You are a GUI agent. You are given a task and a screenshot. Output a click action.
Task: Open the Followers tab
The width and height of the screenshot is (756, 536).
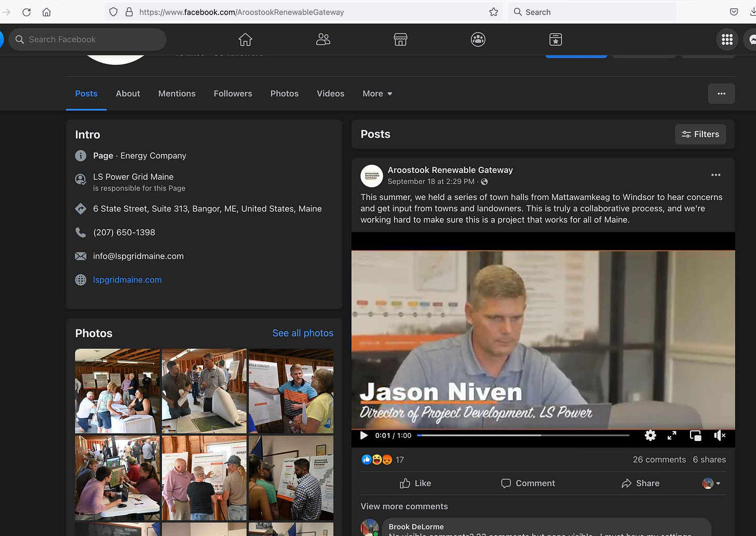(x=233, y=93)
